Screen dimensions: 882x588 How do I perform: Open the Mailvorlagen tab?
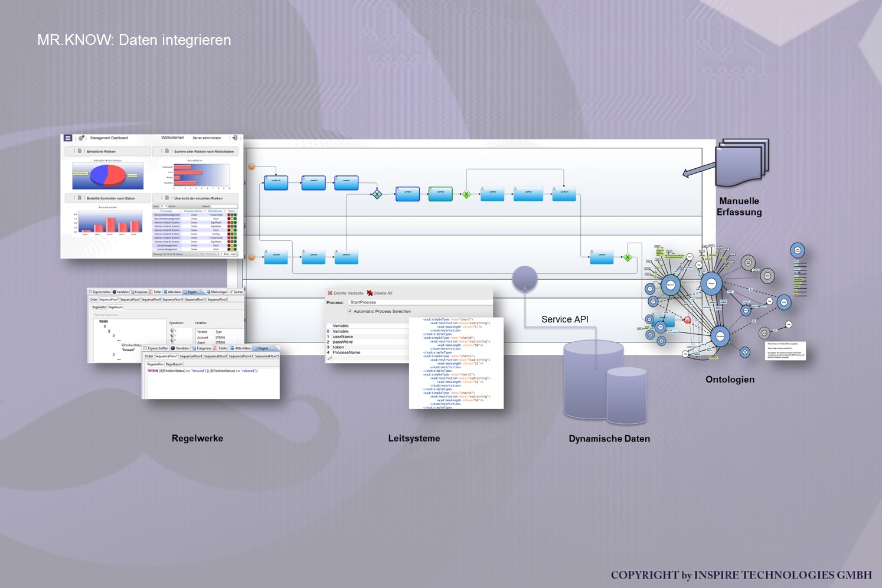click(217, 292)
